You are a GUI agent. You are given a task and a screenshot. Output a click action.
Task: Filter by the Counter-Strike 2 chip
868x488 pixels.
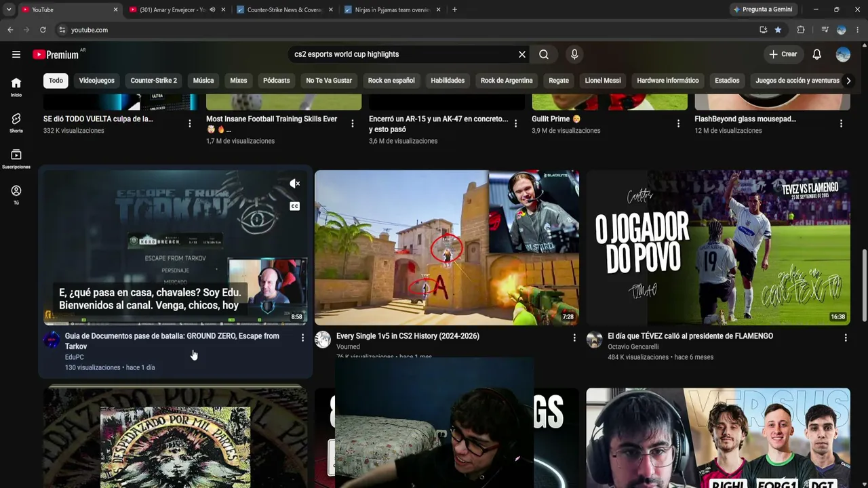(x=154, y=81)
